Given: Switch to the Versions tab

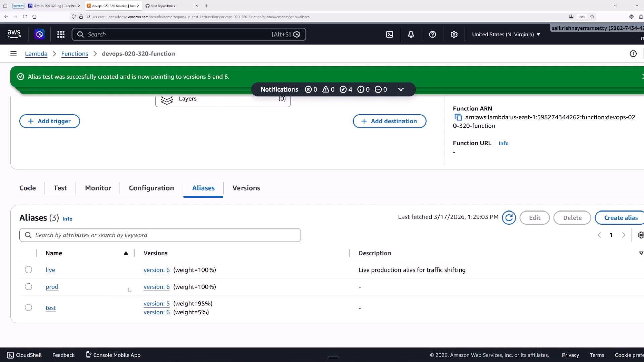Looking at the screenshot, I should pyautogui.click(x=247, y=188).
